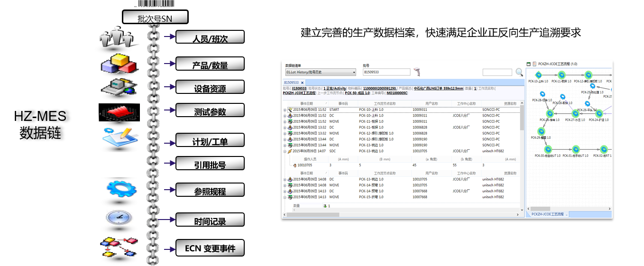Click the PCK-31-板手动UT node icon
This screenshot has height=266, width=644.
[x=576, y=149]
